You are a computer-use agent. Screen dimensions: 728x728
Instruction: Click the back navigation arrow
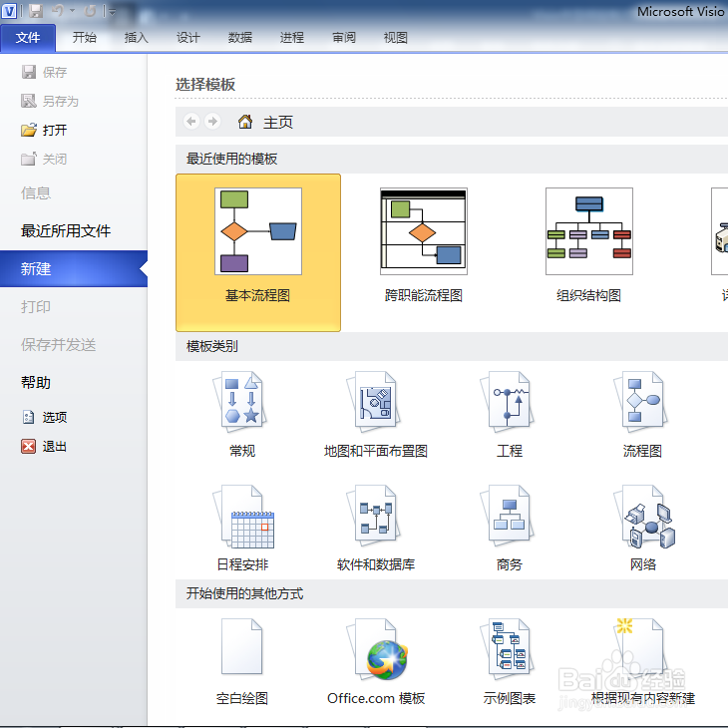click(x=191, y=122)
